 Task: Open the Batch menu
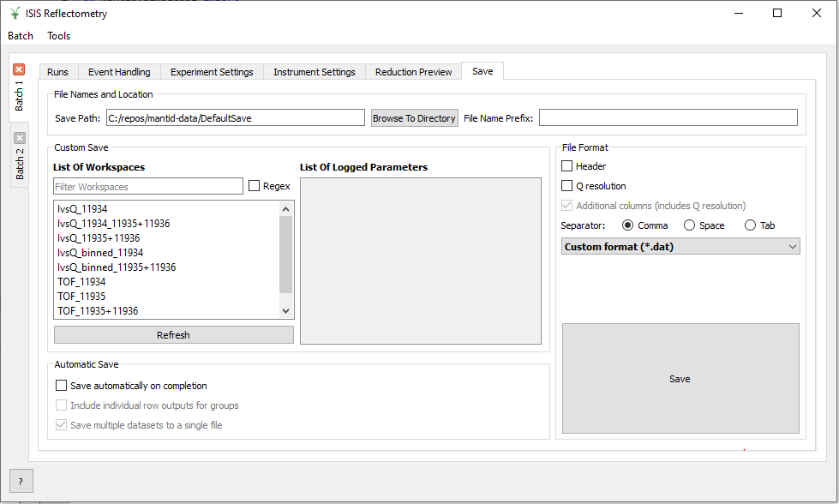coord(21,36)
